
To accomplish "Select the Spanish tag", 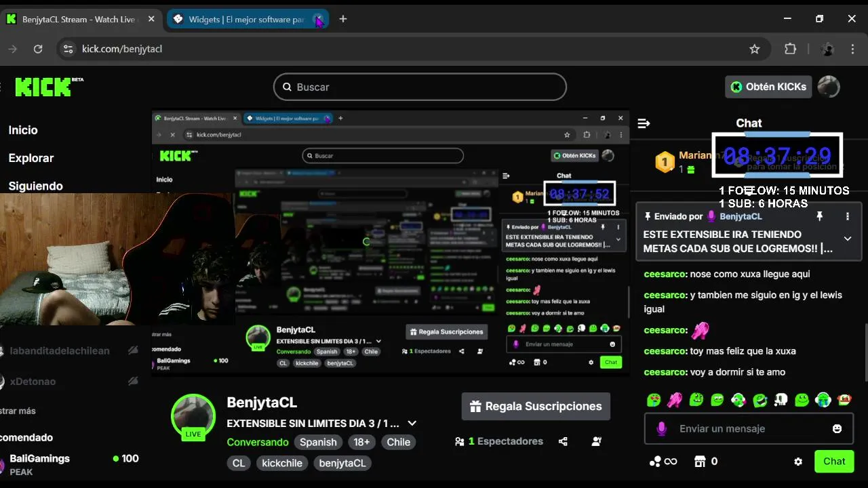I will tap(318, 442).
